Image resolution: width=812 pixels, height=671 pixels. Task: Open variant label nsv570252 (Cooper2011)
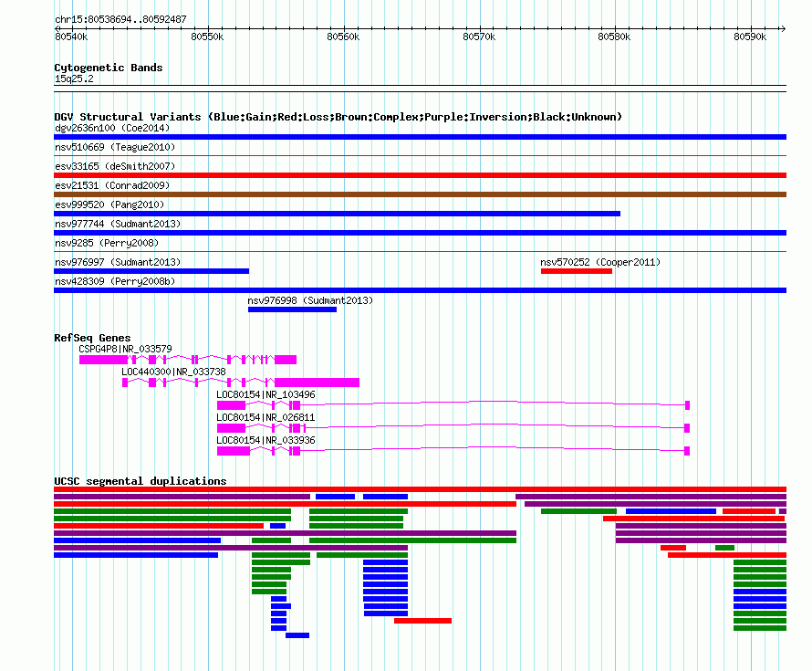tap(600, 262)
